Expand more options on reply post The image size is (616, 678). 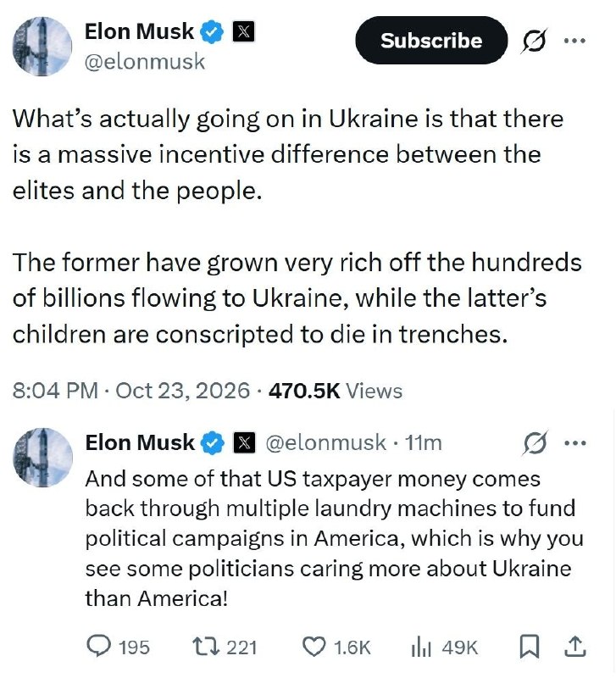(575, 442)
